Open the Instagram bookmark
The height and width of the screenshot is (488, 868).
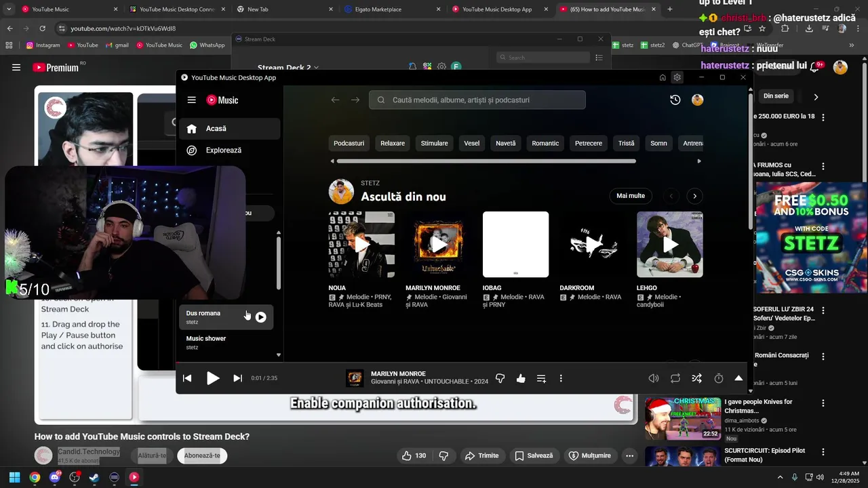pyautogui.click(x=43, y=45)
